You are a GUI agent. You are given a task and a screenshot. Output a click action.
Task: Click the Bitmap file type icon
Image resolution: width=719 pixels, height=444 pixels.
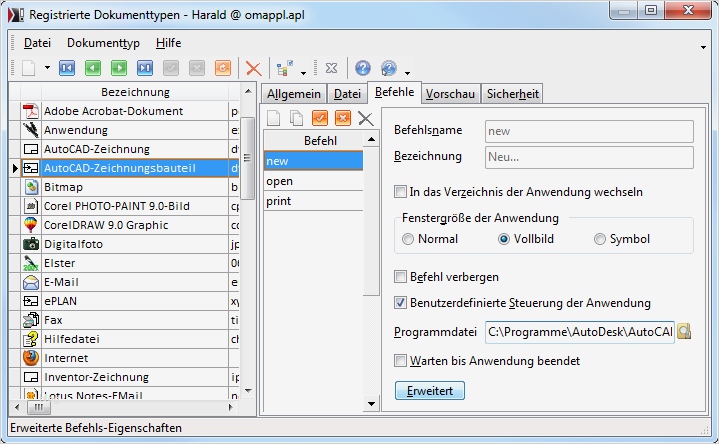[31, 187]
